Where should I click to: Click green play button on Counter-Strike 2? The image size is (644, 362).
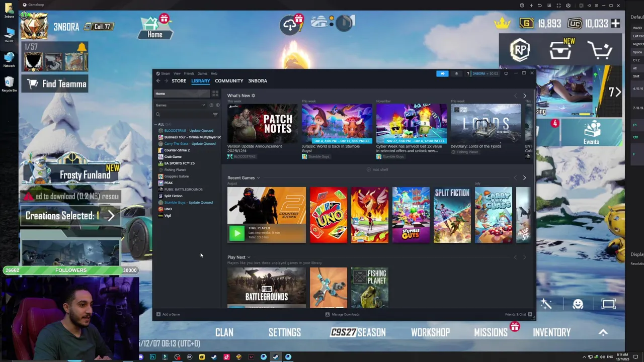point(236,233)
